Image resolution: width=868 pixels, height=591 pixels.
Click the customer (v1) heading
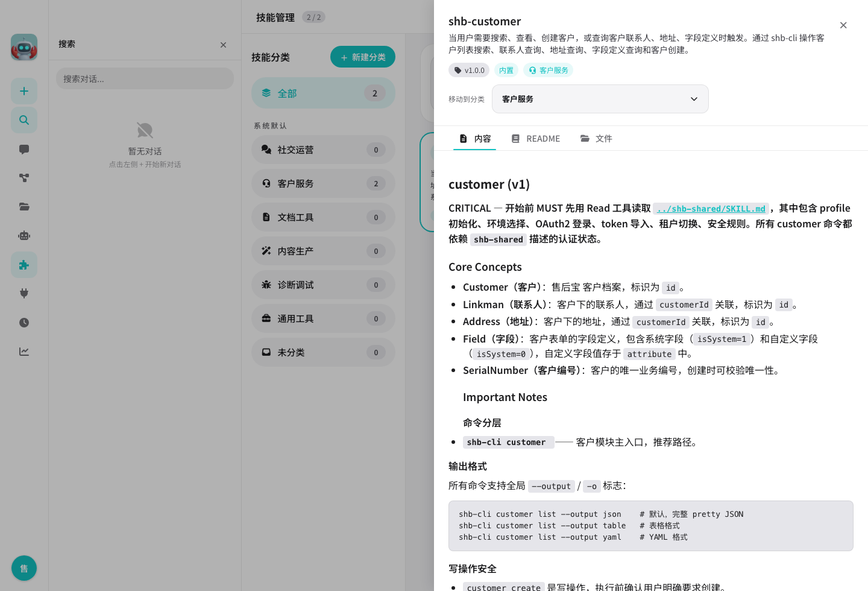(489, 184)
